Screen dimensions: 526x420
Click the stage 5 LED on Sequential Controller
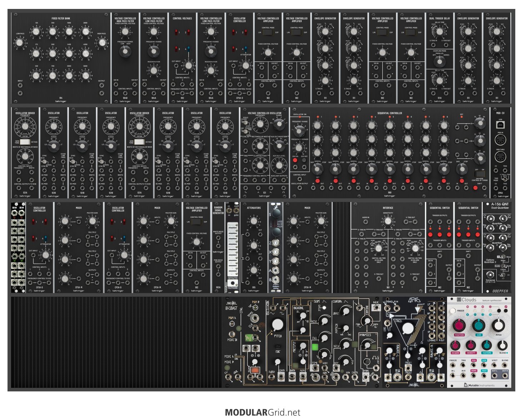coord(390,117)
